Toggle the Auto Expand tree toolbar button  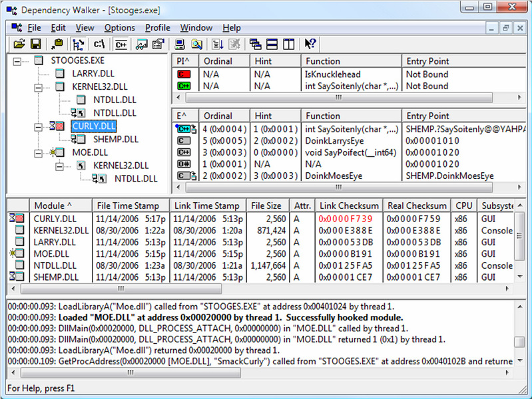(x=79, y=44)
